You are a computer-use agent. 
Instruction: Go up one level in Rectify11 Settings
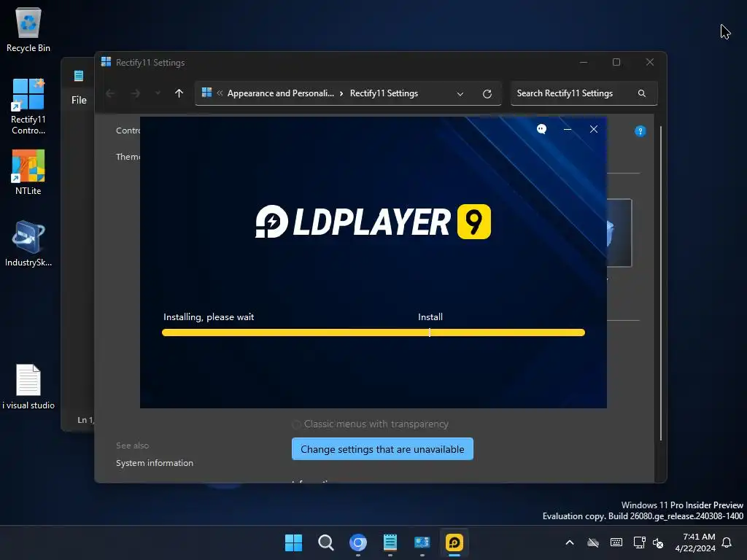pos(179,93)
